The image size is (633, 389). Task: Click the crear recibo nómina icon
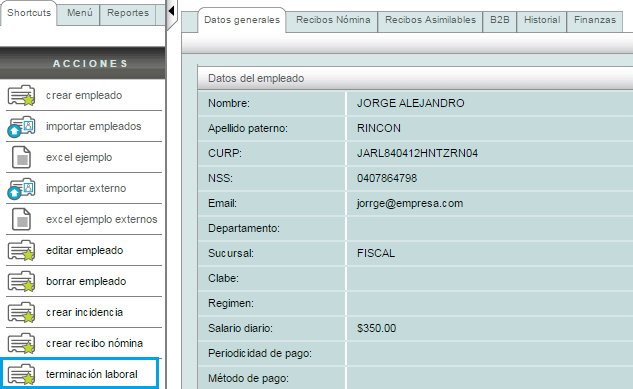tap(21, 343)
